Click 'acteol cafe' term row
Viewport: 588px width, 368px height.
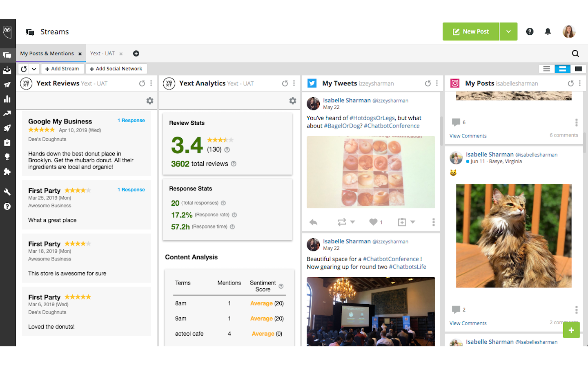[229, 334]
